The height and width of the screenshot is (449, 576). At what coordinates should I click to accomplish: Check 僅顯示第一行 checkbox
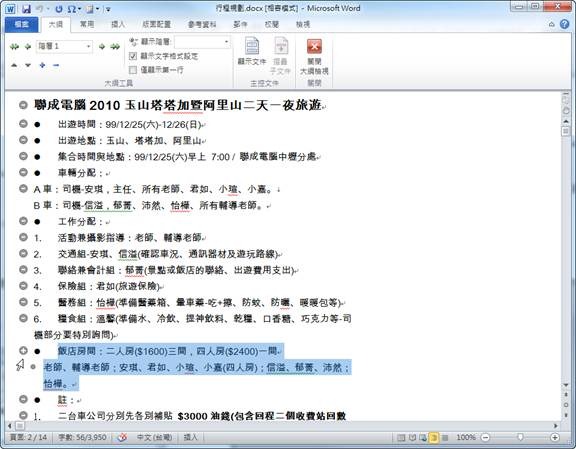(x=133, y=69)
